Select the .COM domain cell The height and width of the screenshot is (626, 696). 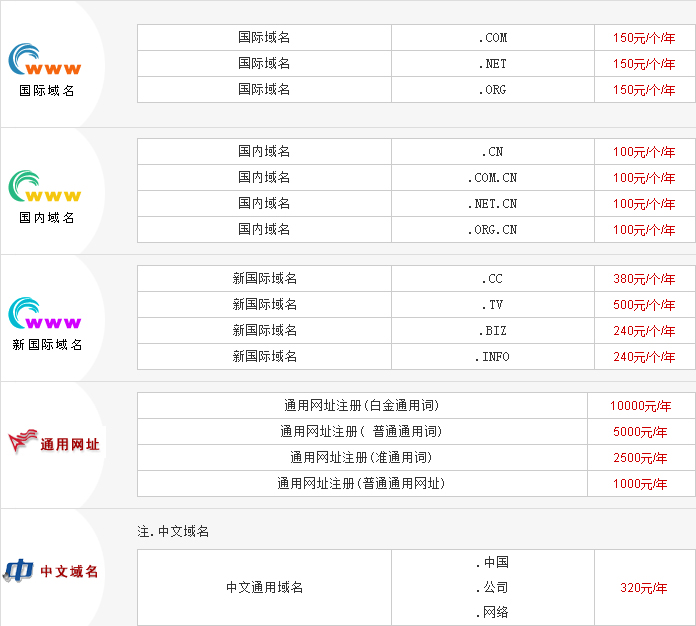pos(492,38)
